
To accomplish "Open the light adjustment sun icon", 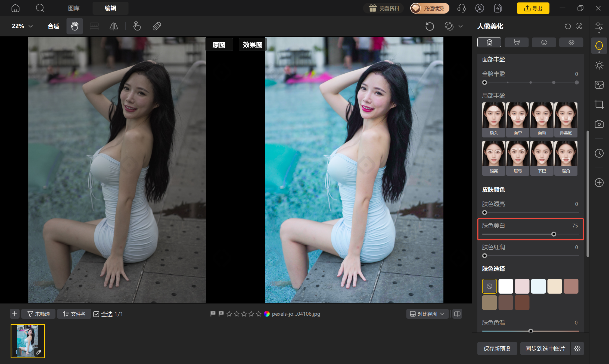I will pos(599,65).
